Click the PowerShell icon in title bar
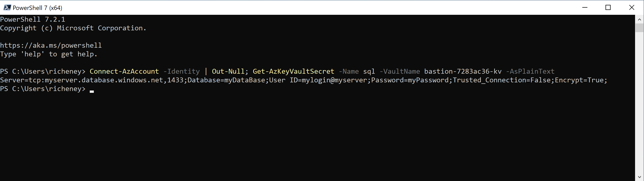Screen dimensions: 644x181 coord(7,7)
